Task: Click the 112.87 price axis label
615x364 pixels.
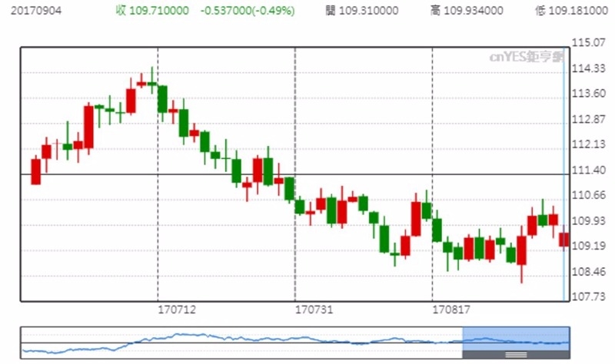Action: tap(588, 119)
